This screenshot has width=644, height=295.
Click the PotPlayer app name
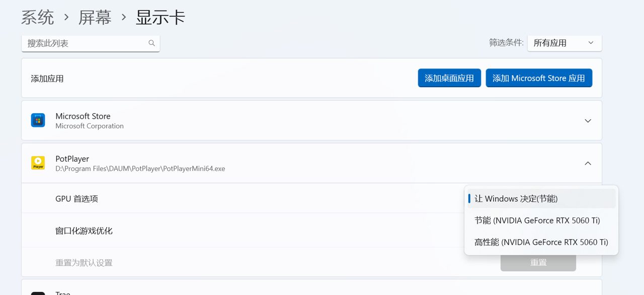pos(72,159)
